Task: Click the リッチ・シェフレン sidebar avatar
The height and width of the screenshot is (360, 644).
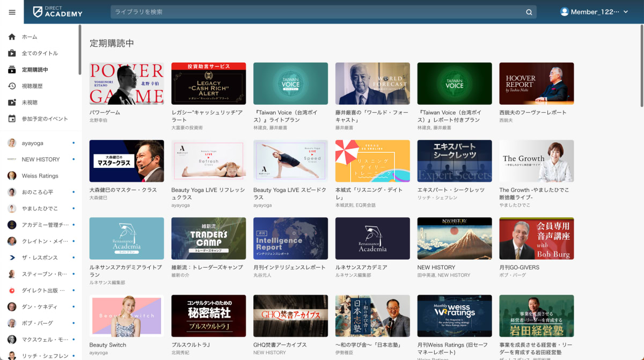Action: (x=12, y=356)
